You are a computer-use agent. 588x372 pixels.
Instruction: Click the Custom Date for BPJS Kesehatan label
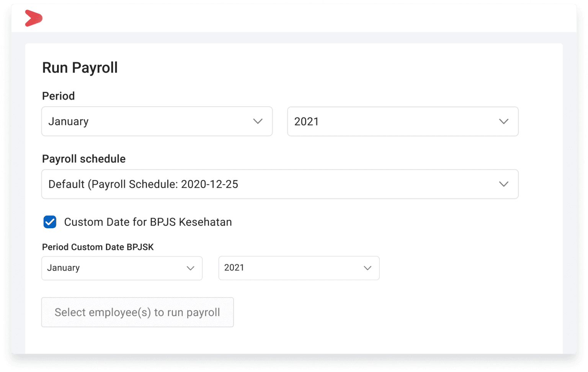tap(148, 222)
